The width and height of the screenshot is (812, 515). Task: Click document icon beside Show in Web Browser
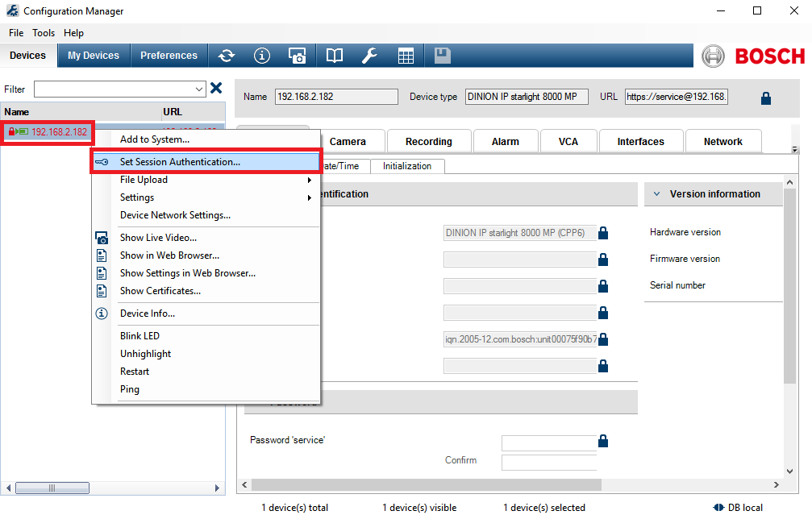pyautogui.click(x=102, y=255)
